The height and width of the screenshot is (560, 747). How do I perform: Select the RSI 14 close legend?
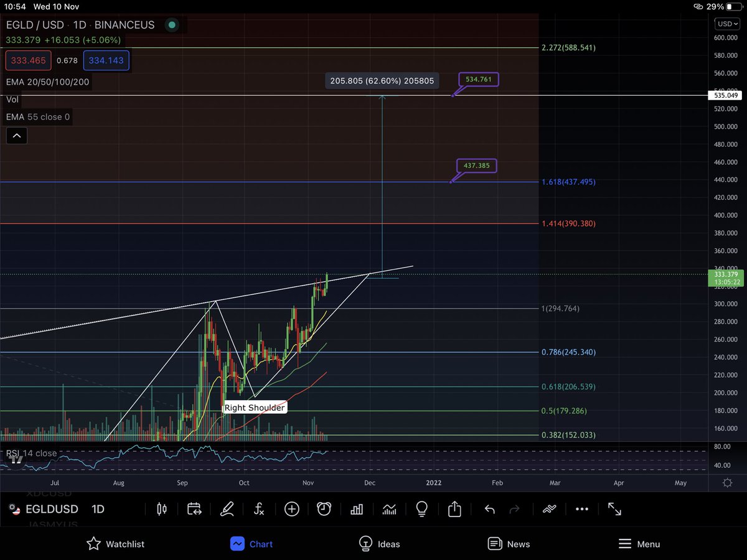31,453
